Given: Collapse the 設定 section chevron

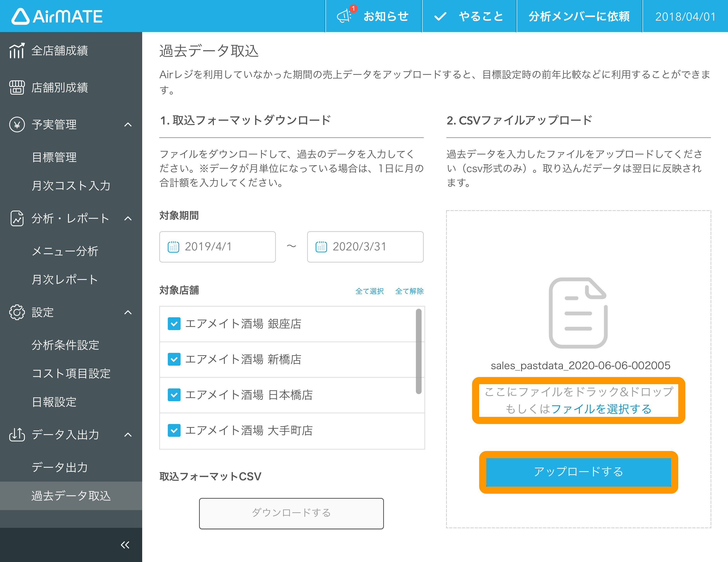Looking at the screenshot, I should tap(128, 313).
